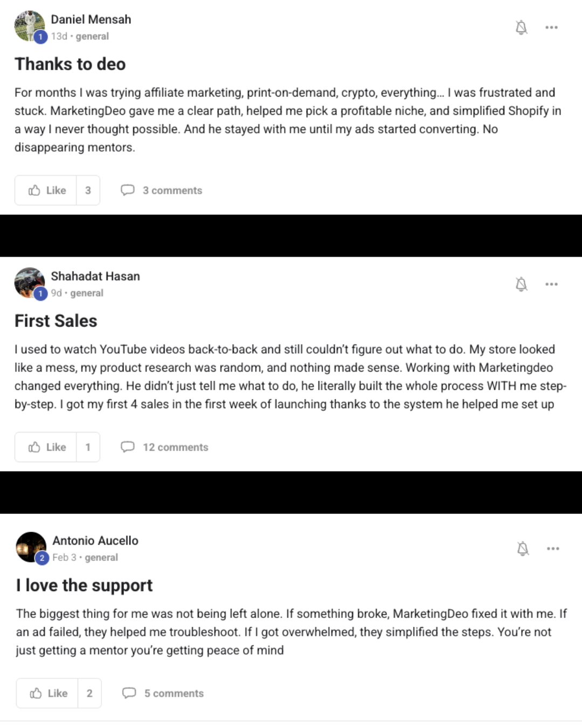The image size is (582, 728).
Task: Like the "Thanks to deo" post
Action: pos(46,190)
